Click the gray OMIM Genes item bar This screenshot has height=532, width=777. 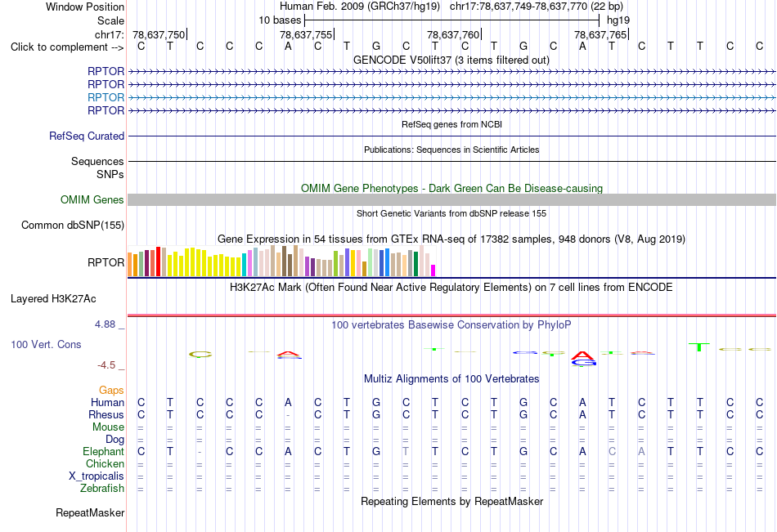[x=451, y=199]
